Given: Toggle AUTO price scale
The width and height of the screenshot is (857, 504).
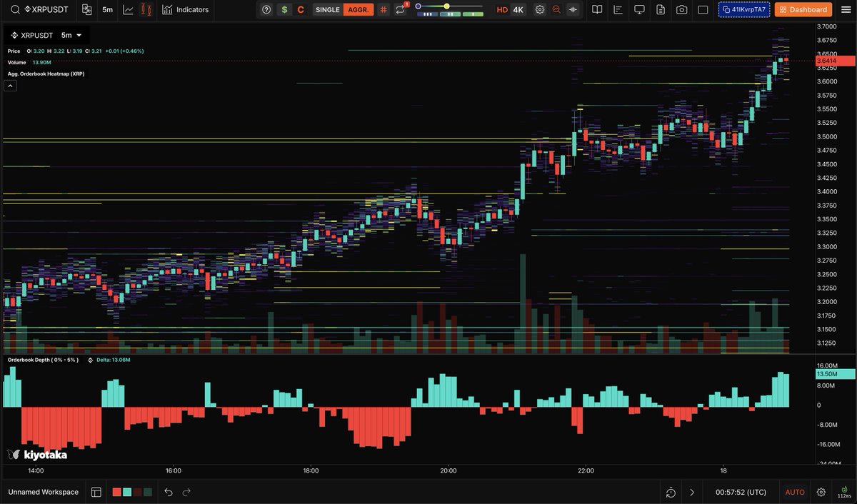Looking at the screenshot, I should pos(795,492).
